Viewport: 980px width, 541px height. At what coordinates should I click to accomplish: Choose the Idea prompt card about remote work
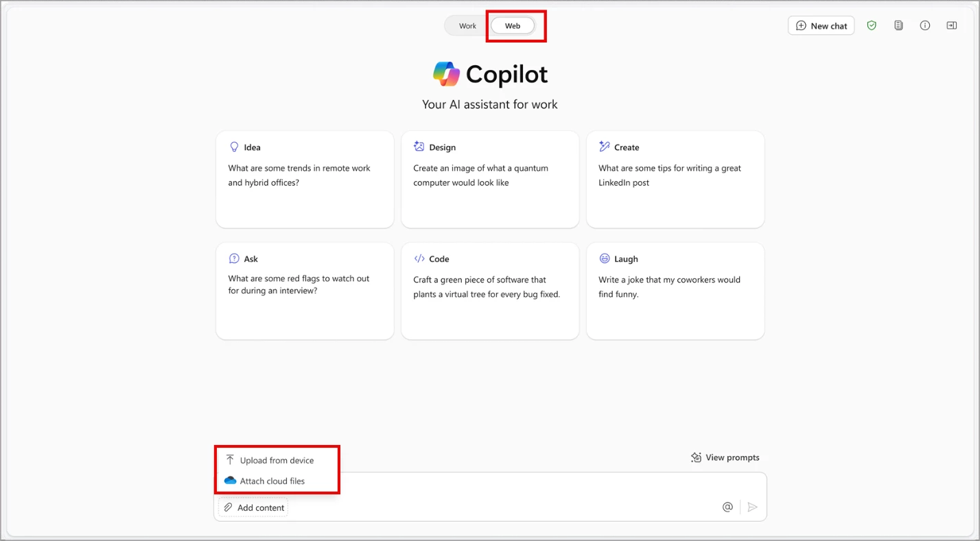coord(305,180)
